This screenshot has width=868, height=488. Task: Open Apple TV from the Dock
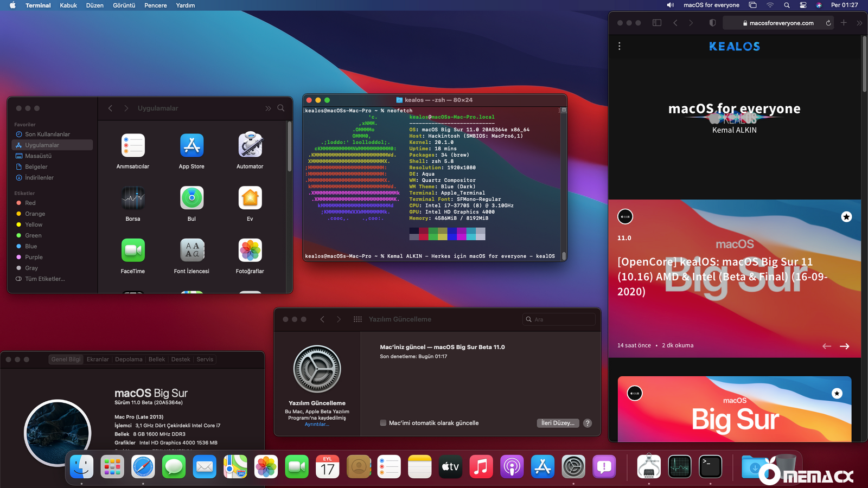(450, 467)
